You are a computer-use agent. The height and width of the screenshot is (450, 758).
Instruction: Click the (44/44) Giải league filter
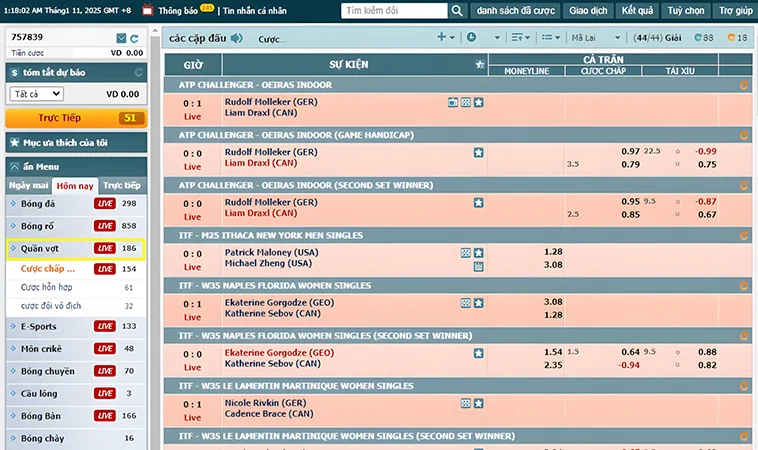tap(657, 37)
